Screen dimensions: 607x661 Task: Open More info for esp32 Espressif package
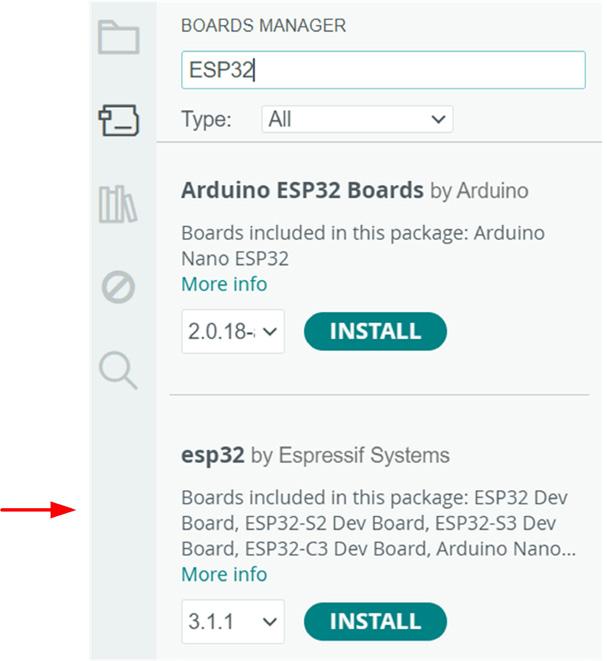tap(224, 574)
